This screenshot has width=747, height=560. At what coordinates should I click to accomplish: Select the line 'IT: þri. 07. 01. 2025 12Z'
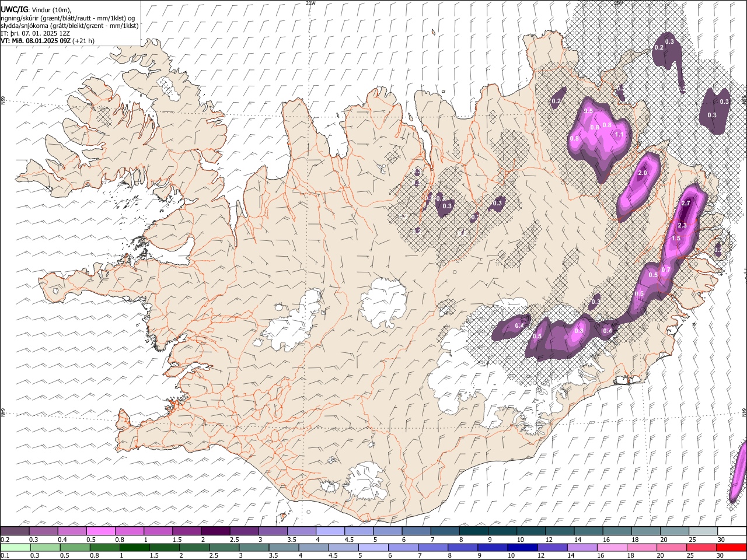tap(35, 33)
